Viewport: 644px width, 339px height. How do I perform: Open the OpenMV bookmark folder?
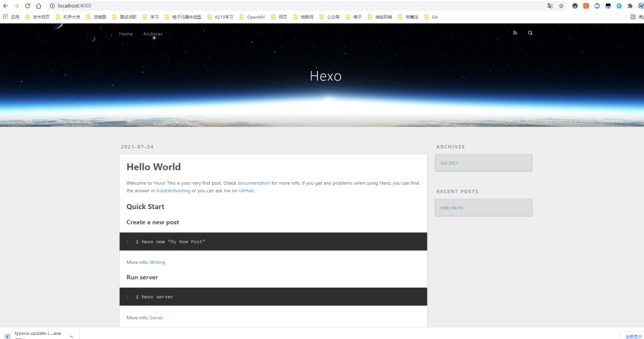[252, 17]
